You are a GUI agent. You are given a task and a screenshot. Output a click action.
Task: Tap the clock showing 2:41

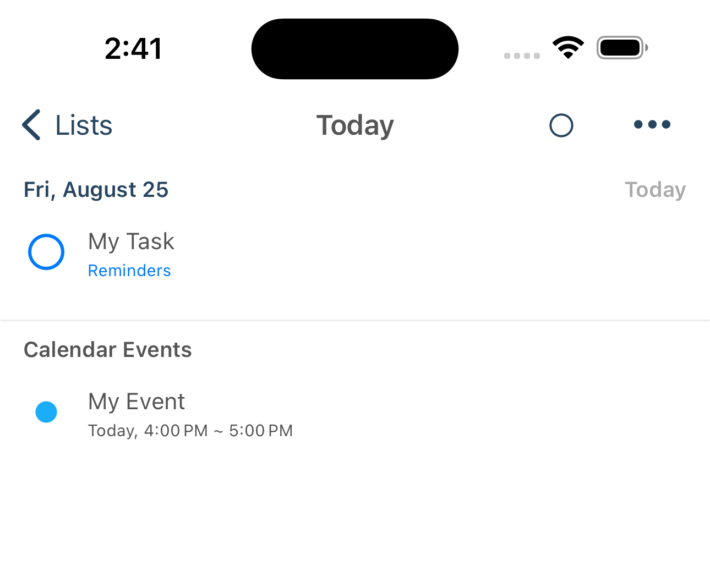(x=133, y=48)
